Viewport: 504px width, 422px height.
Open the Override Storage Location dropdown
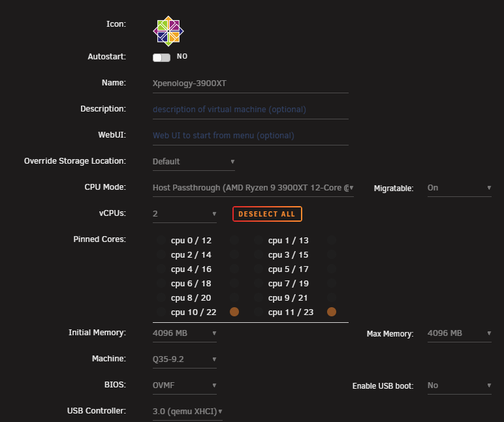pyautogui.click(x=193, y=162)
